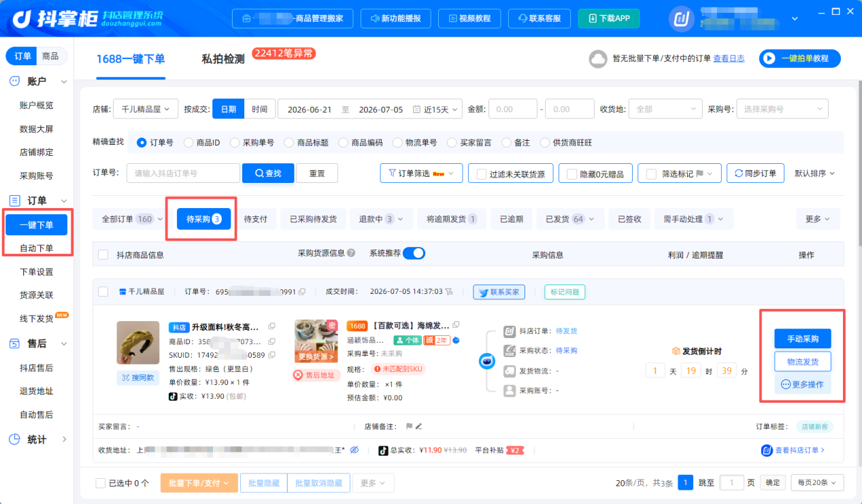Copy the 1688 product title via copy icon
The width and height of the screenshot is (862, 504).
(x=456, y=325)
